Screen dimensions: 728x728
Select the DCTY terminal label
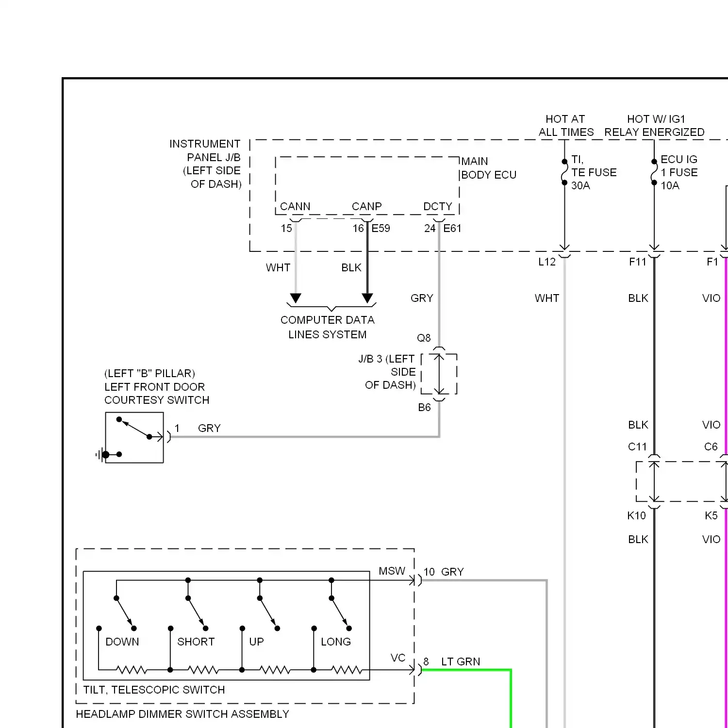tap(437, 206)
